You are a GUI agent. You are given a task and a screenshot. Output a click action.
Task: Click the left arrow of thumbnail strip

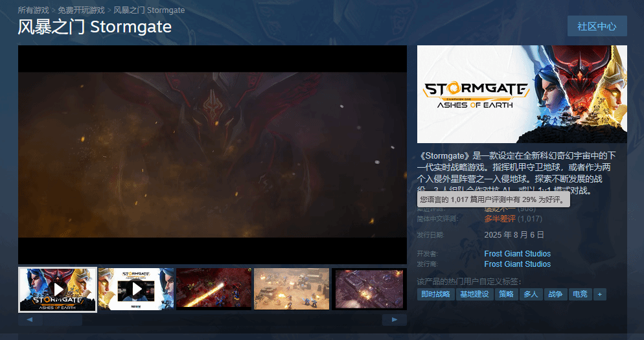click(x=30, y=320)
